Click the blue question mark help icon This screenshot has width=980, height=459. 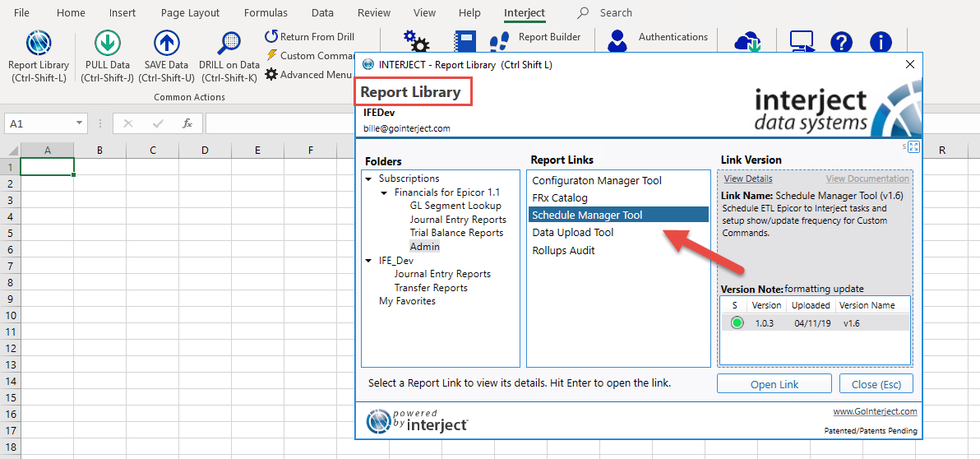pos(841,43)
